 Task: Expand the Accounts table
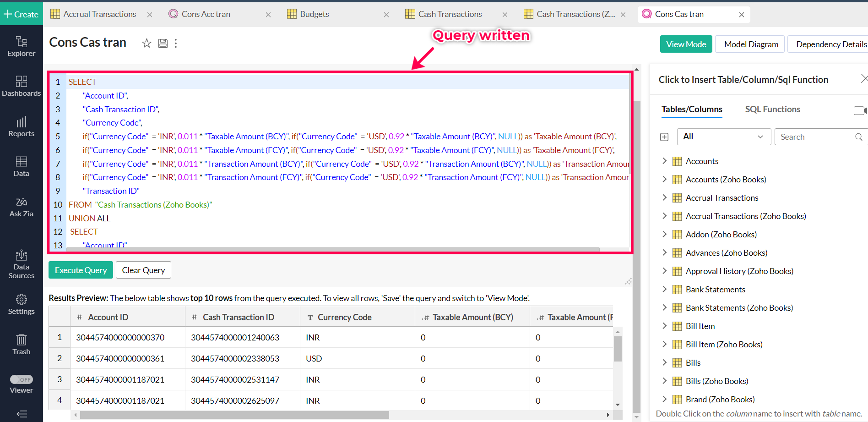pyautogui.click(x=664, y=161)
